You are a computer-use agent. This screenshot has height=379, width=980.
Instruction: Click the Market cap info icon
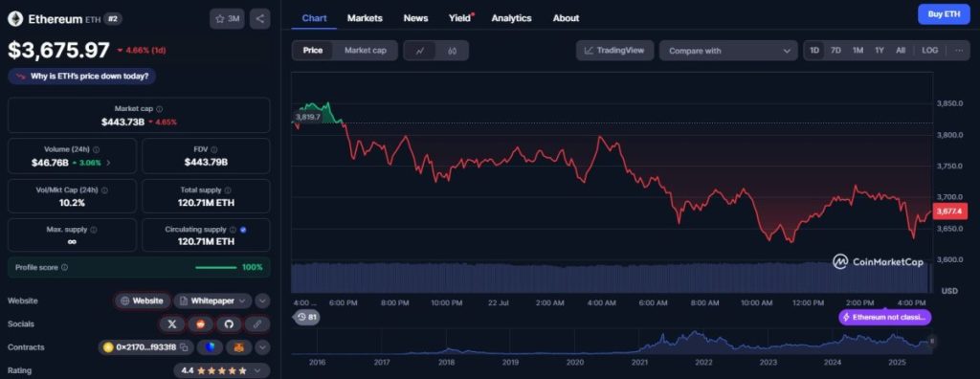click(x=160, y=109)
